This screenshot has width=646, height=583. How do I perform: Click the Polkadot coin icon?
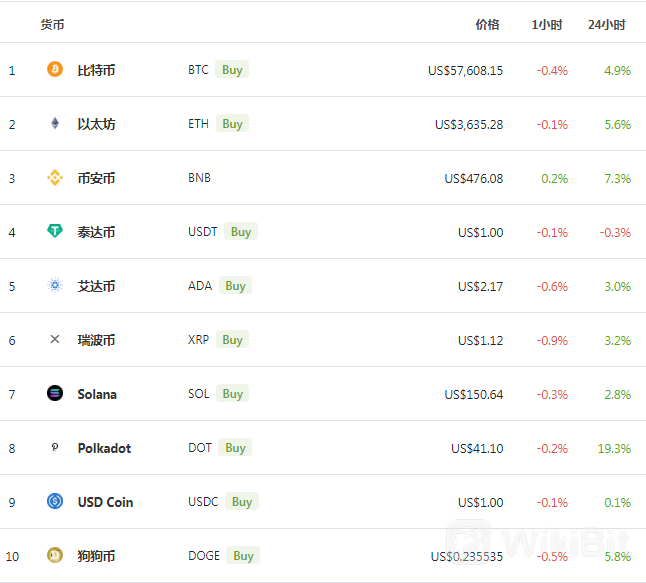click(55, 447)
